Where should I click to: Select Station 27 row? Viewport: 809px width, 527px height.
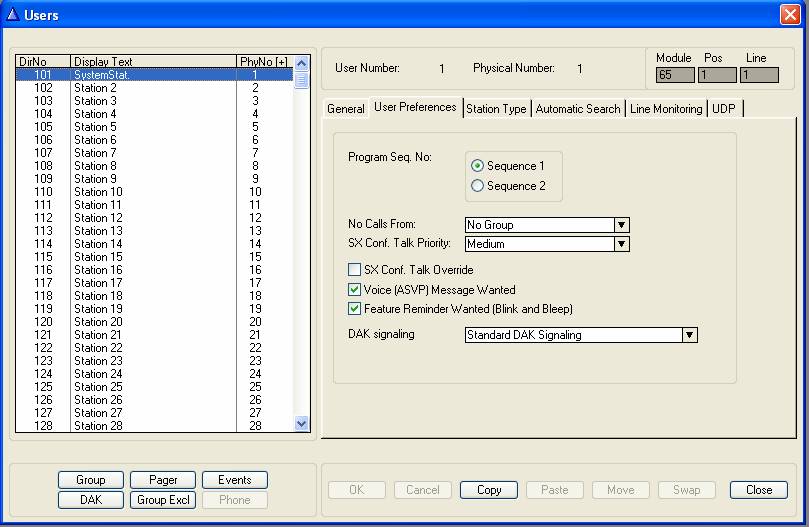(x=154, y=413)
